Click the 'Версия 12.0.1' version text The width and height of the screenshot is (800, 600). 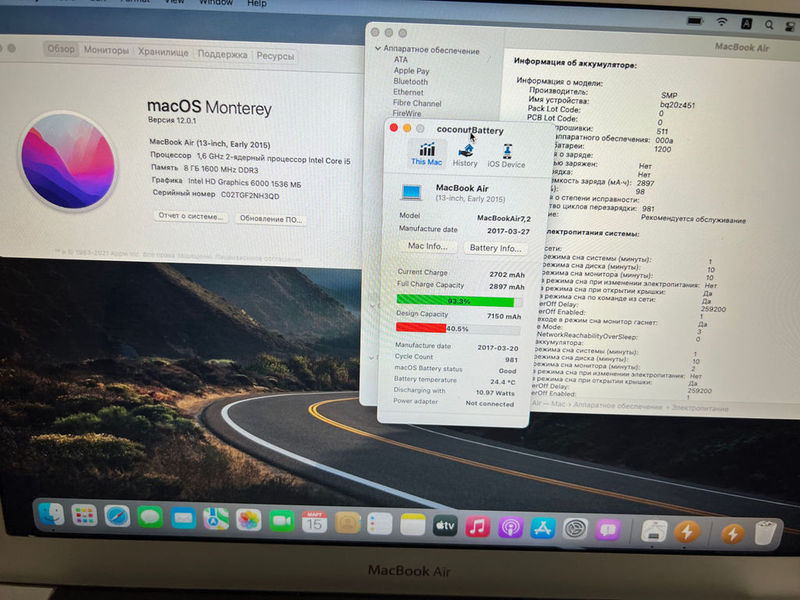(172, 120)
